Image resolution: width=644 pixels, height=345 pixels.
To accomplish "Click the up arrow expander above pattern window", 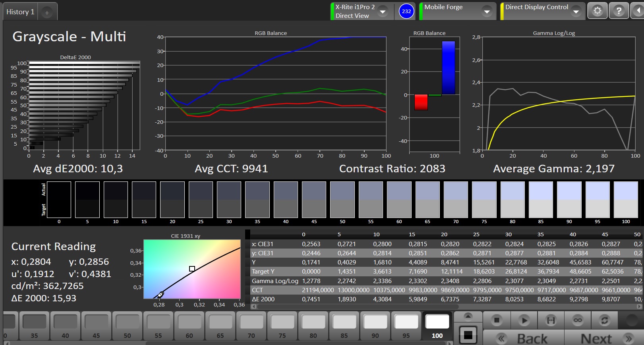I will pos(468,316).
